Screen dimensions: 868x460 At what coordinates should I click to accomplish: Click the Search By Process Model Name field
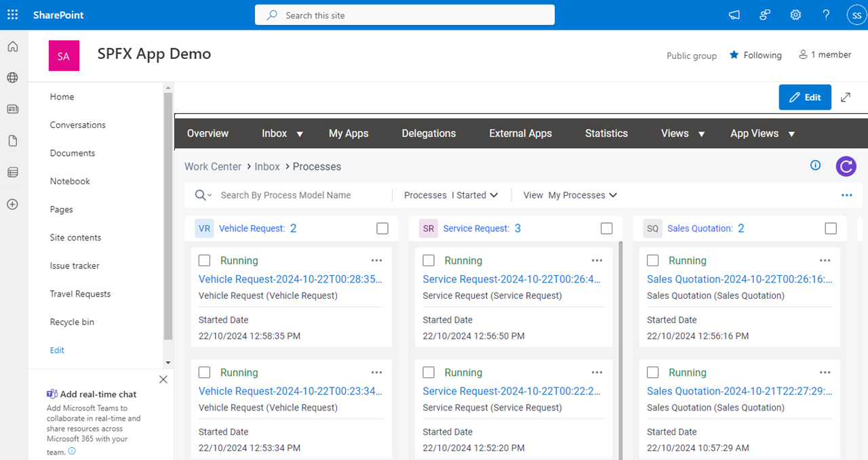(x=303, y=195)
